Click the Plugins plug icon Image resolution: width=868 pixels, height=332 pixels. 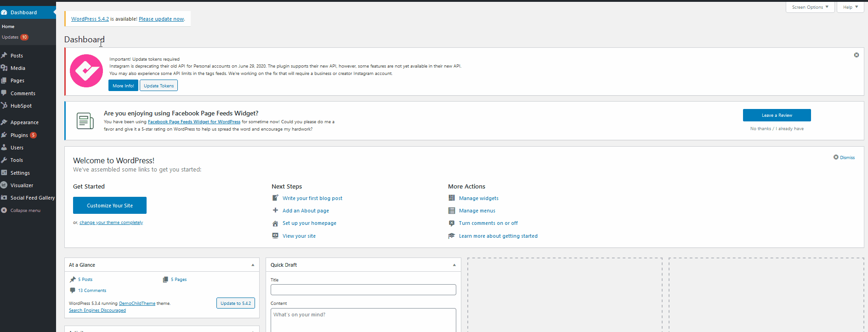click(4, 135)
